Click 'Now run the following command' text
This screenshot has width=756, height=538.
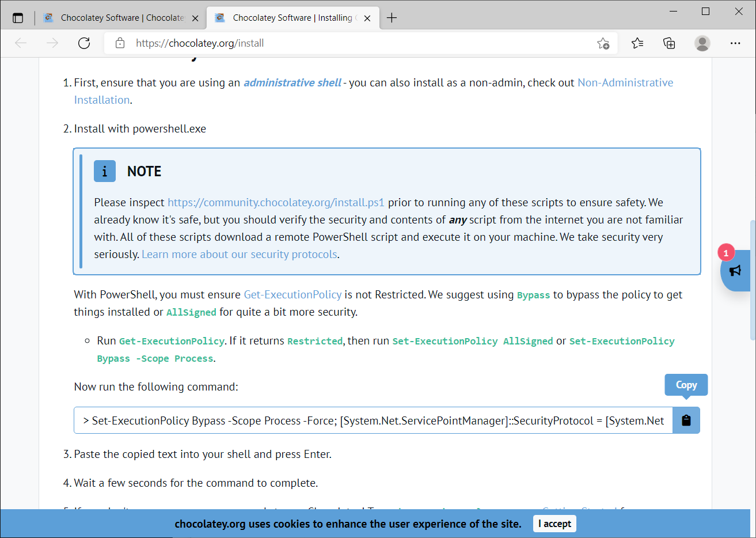click(156, 387)
